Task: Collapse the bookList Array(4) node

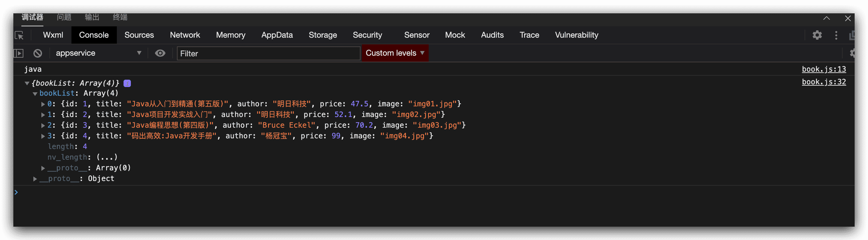Action: (x=35, y=94)
